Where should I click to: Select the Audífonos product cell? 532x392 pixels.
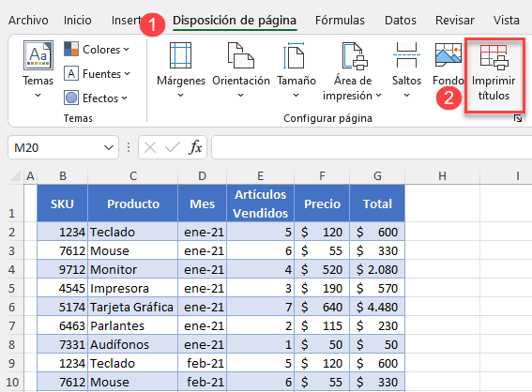click(x=133, y=344)
